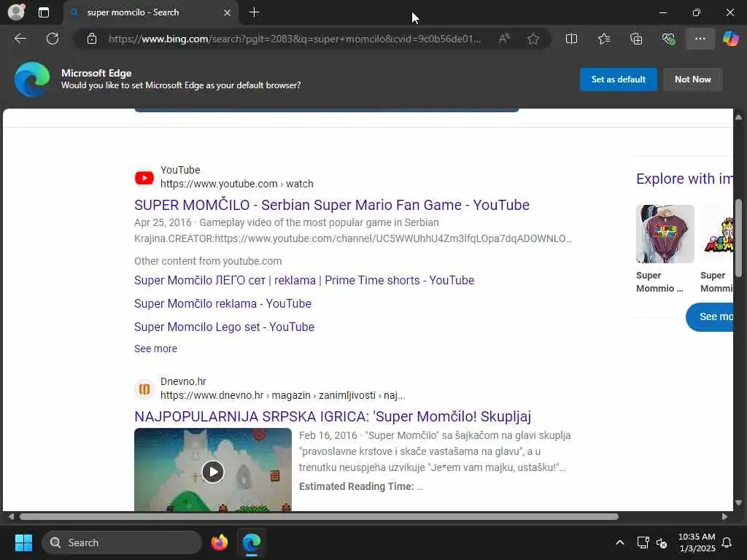The width and height of the screenshot is (747, 560).
Task: Click the scroll left arrow
Action: tap(10, 517)
